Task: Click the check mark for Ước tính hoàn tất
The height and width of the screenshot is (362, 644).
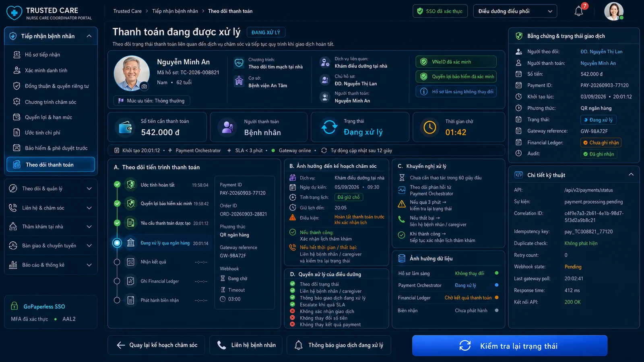Action: 117,184
